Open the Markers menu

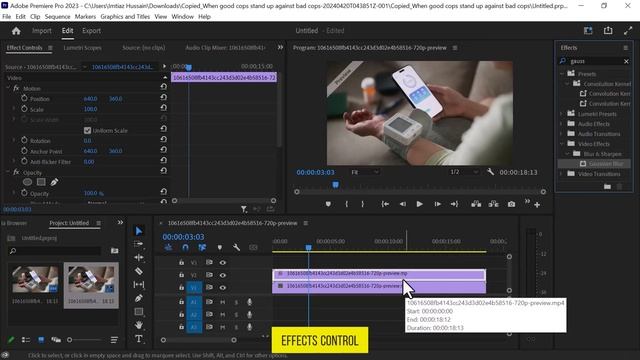click(x=85, y=16)
